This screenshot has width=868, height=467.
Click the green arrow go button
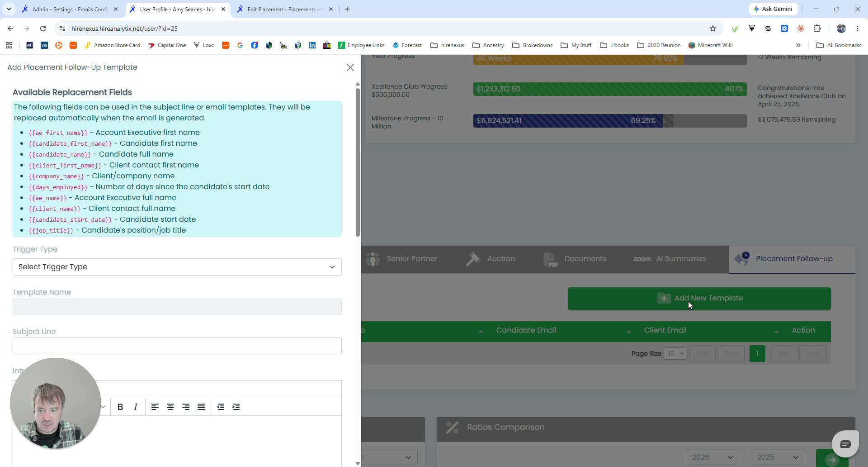[x=832, y=458]
